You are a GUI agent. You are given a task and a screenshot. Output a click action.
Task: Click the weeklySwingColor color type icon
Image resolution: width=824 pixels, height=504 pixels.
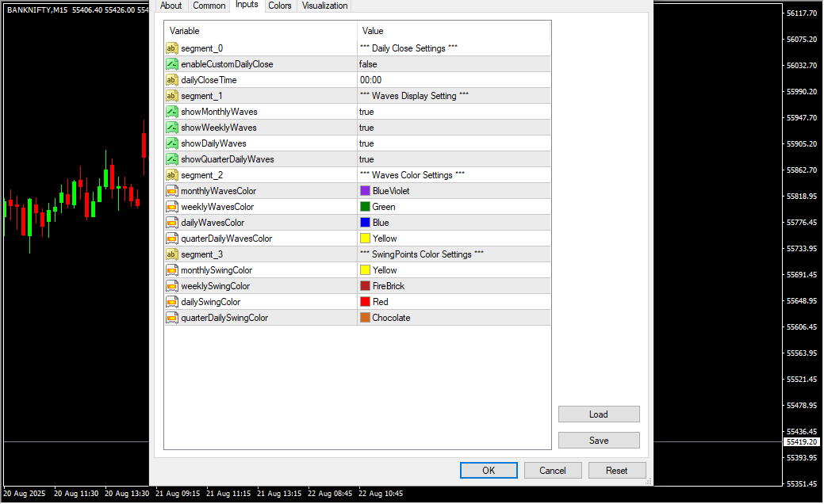(171, 286)
